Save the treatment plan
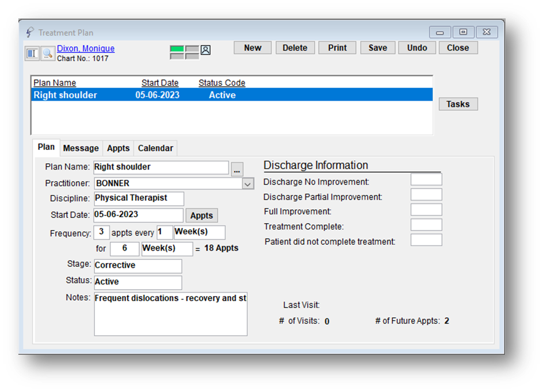 [x=378, y=48]
